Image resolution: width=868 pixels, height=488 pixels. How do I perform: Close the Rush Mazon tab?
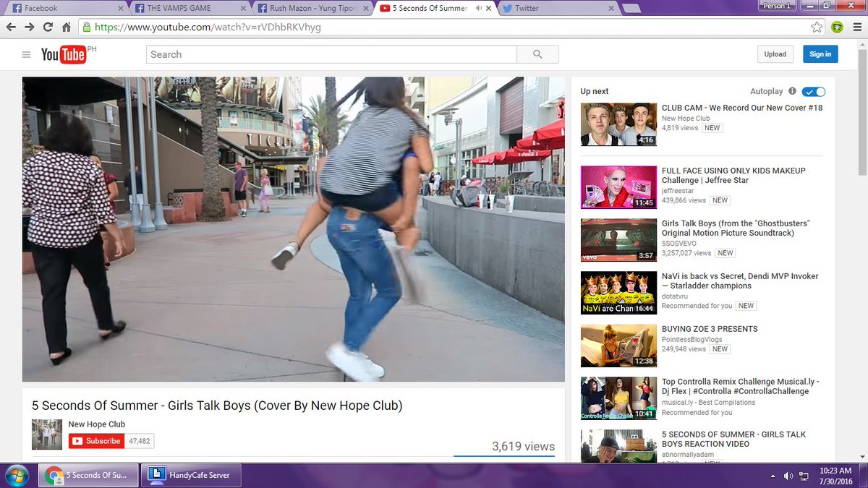pos(366,8)
